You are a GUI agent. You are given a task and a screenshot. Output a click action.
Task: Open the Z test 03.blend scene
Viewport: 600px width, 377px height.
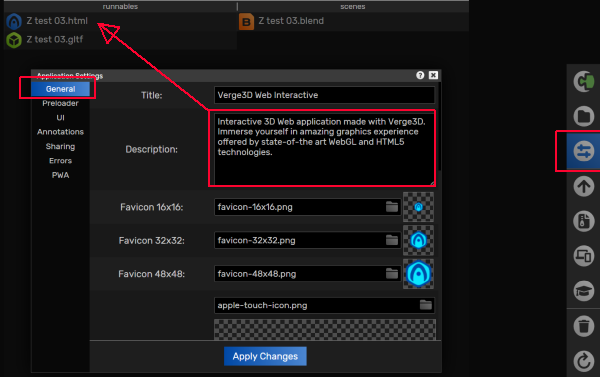coord(291,21)
